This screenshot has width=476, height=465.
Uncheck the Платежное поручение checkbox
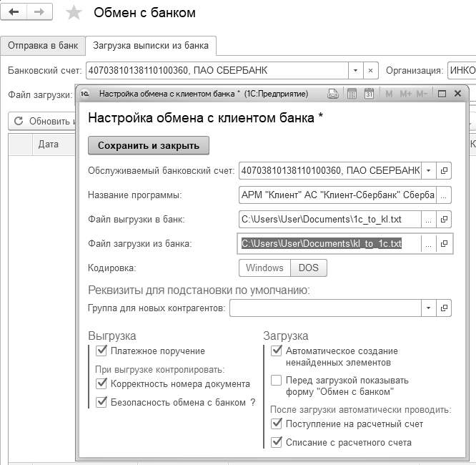[101, 351]
